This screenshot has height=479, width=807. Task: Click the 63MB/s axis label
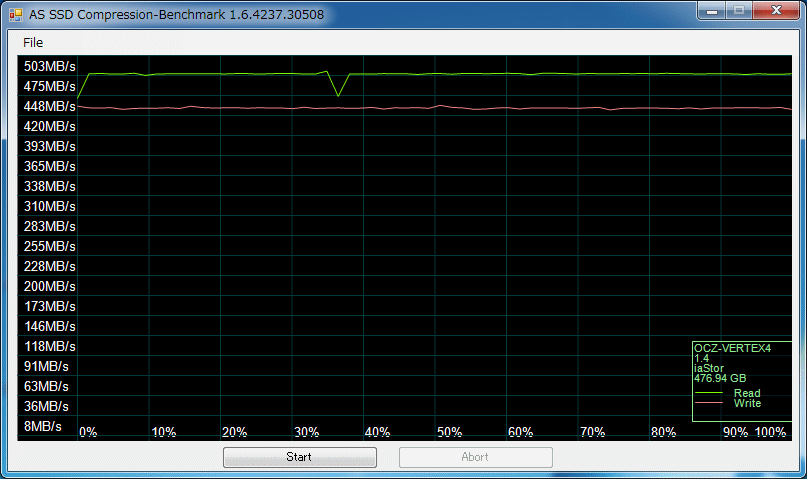pyautogui.click(x=46, y=386)
